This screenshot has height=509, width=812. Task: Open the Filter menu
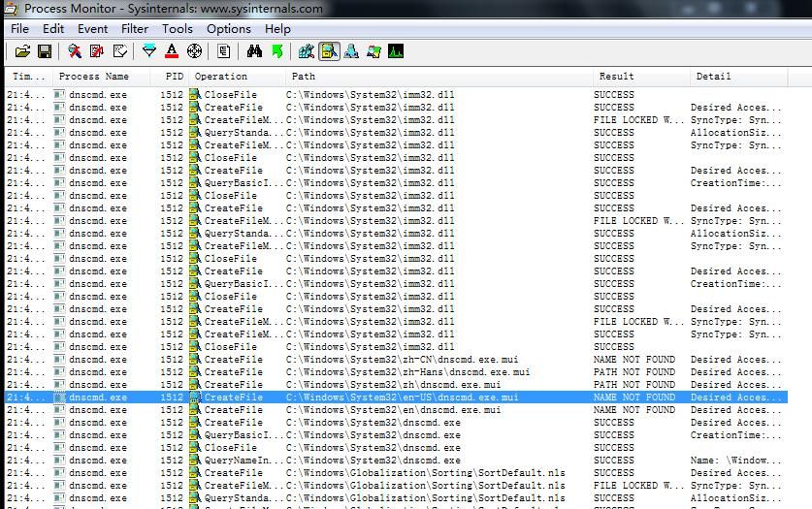pos(135,29)
